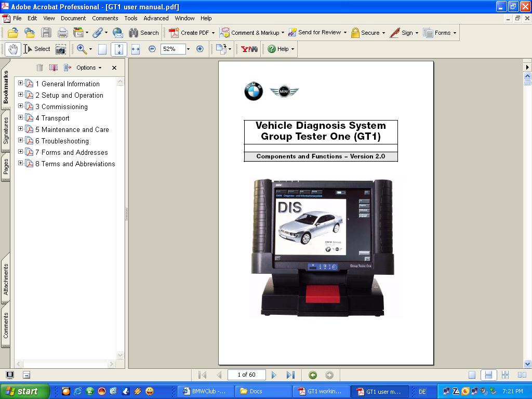Open the Search binoculars tool
Viewport: 532px width, 399px height.
144,33
